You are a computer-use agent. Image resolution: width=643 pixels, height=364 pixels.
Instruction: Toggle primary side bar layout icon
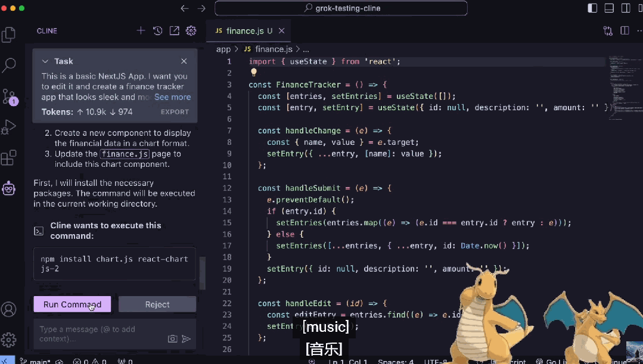pyautogui.click(x=592, y=8)
